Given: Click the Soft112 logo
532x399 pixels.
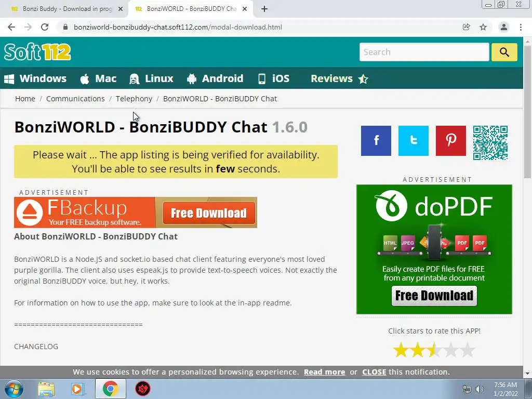Looking at the screenshot, I should pos(37,52).
